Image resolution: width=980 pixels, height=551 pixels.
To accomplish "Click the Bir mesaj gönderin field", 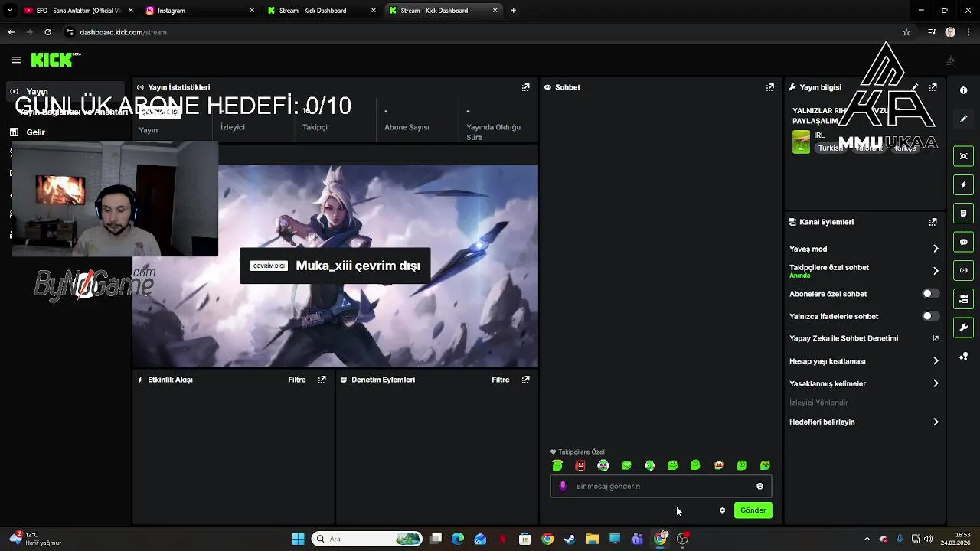I will (661, 486).
